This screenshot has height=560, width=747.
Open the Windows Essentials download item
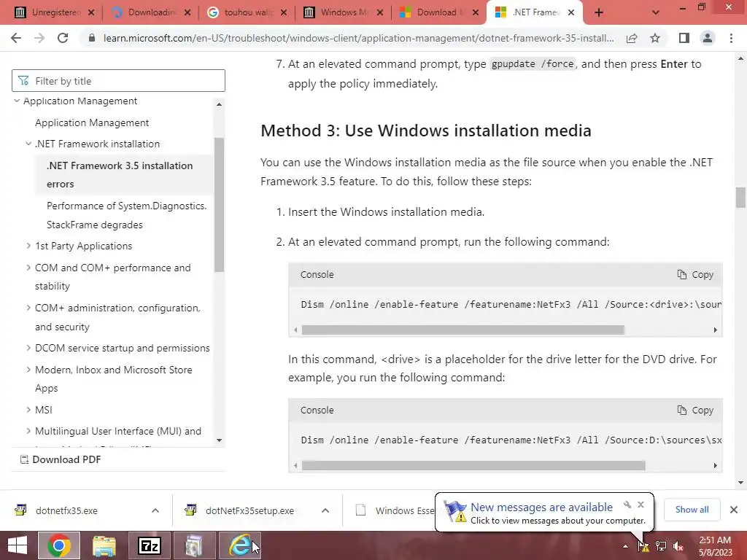[395, 510]
